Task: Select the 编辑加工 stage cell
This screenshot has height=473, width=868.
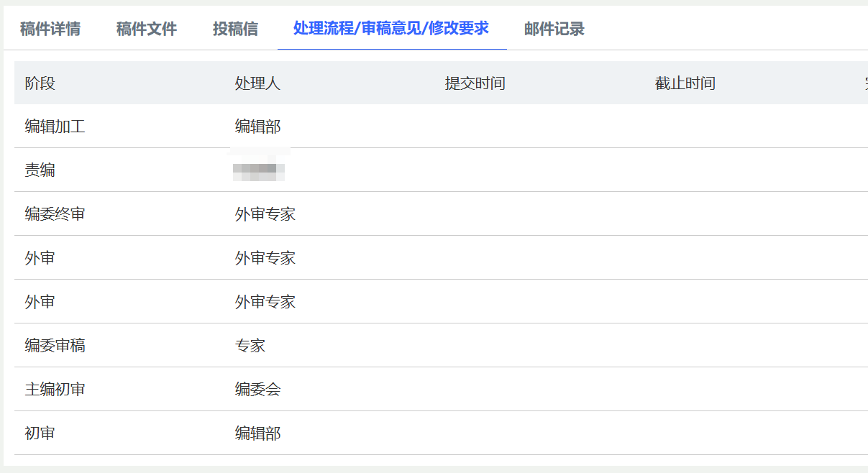Action: point(55,127)
